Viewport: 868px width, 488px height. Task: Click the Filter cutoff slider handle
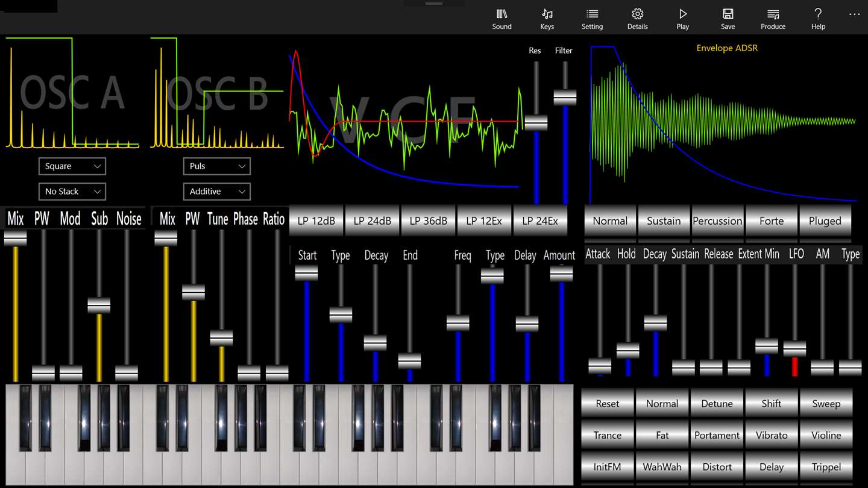[565, 97]
